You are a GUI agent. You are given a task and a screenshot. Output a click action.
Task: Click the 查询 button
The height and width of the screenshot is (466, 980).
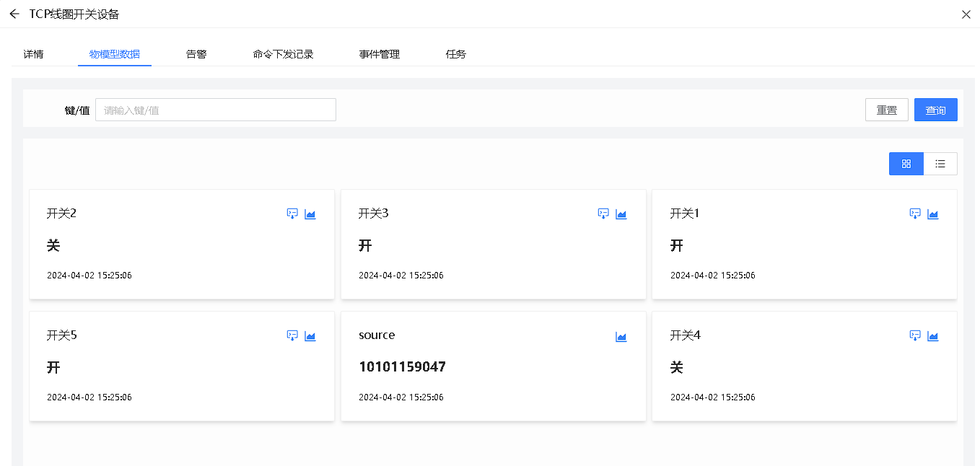935,110
